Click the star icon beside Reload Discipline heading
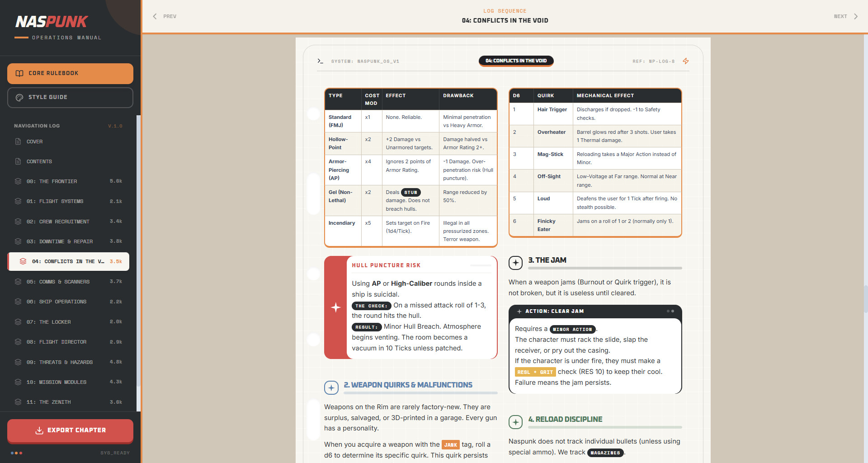This screenshot has height=463, width=868. (515, 422)
